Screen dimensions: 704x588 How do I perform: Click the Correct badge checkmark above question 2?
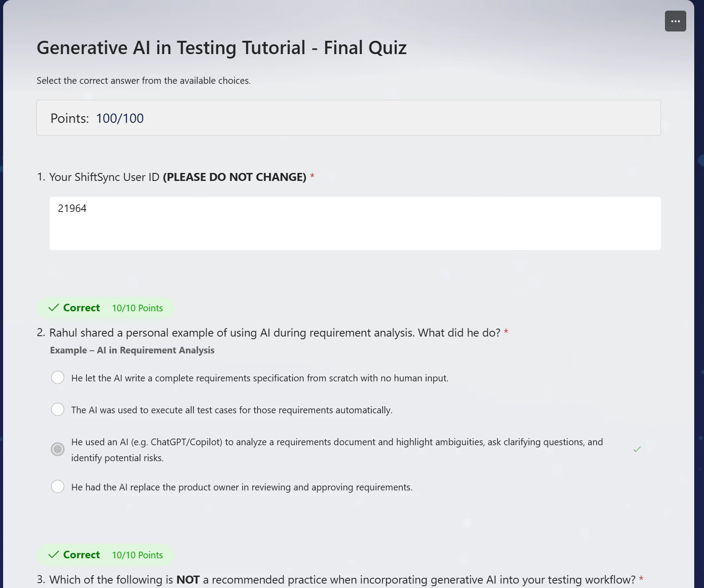[x=54, y=308]
